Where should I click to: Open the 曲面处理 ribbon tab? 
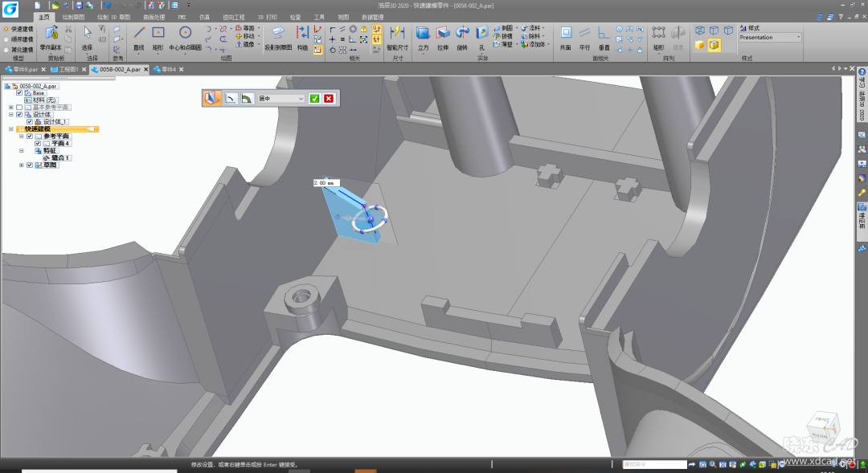click(154, 17)
